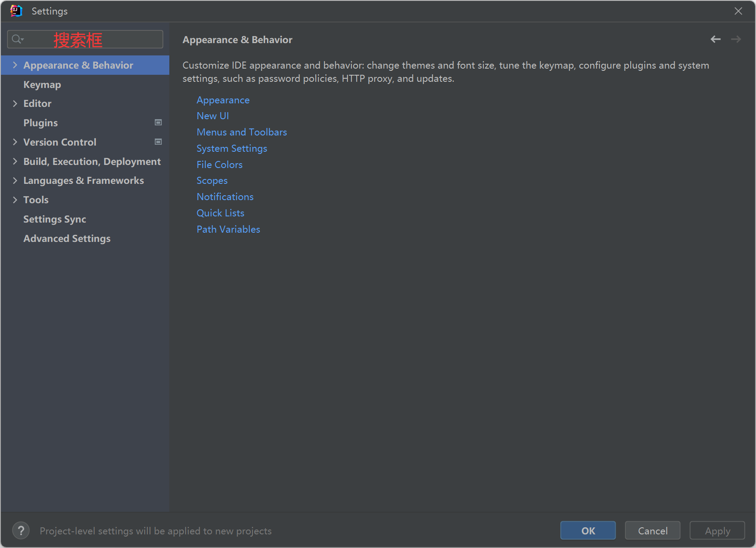Open the System Settings link
The width and height of the screenshot is (756, 548).
click(x=232, y=149)
